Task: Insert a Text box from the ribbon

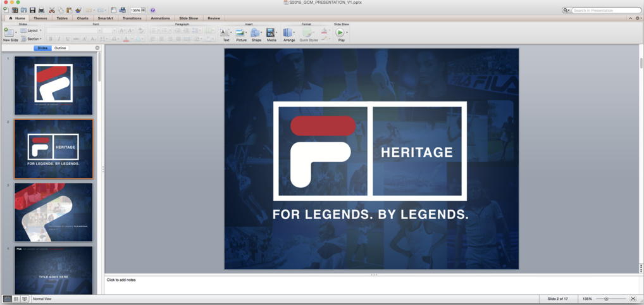Action: click(x=225, y=32)
